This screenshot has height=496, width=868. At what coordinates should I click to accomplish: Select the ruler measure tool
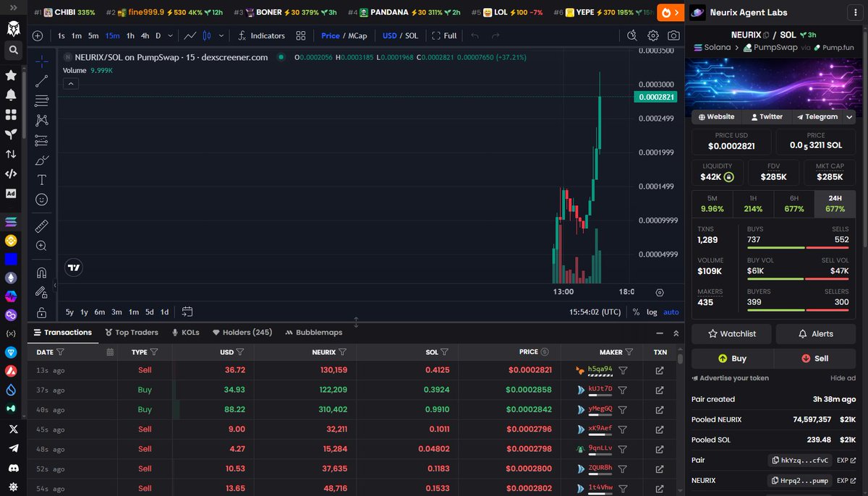pyautogui.click(x=42, y=226)
